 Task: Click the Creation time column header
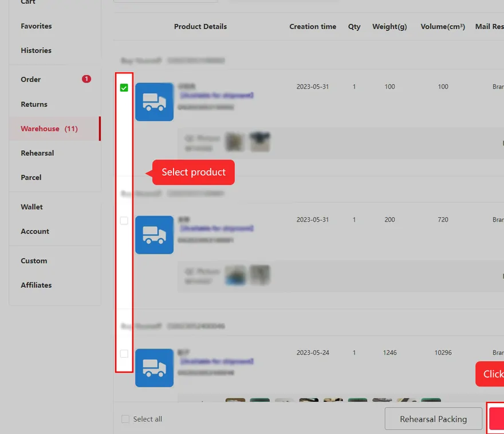coord(313,27)
